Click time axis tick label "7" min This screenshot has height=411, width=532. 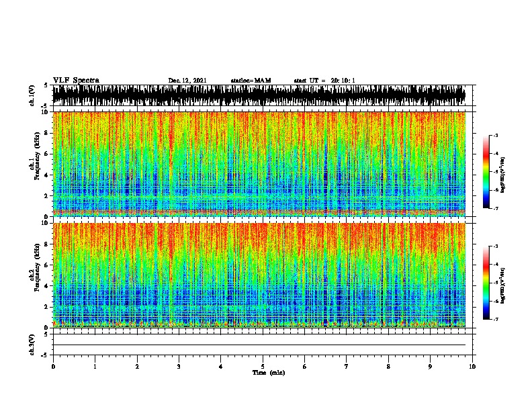347,367
